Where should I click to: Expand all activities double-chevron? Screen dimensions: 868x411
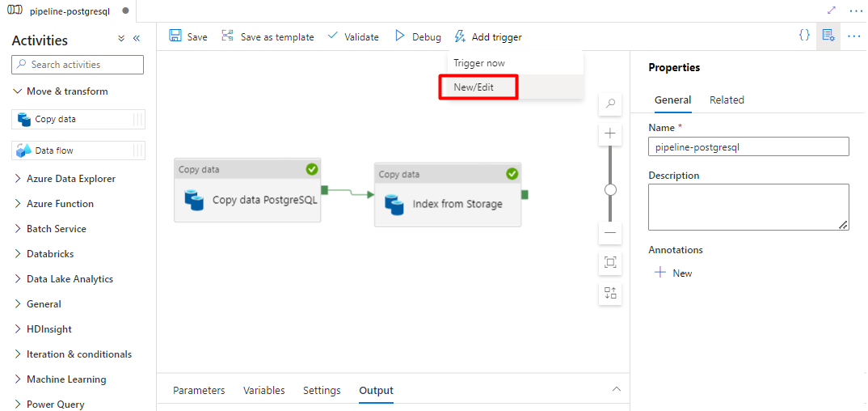[x=122, y=39]
